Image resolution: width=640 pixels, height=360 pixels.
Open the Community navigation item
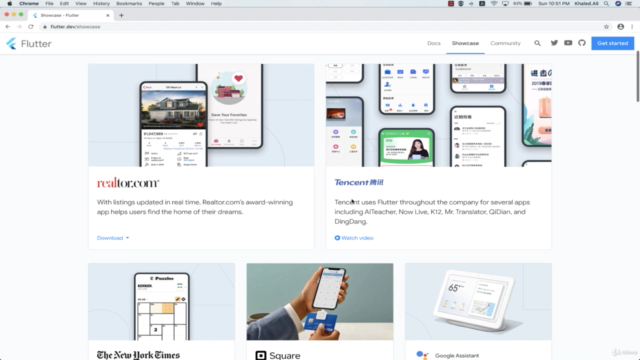pyautogui.click(x=505, y=43)
